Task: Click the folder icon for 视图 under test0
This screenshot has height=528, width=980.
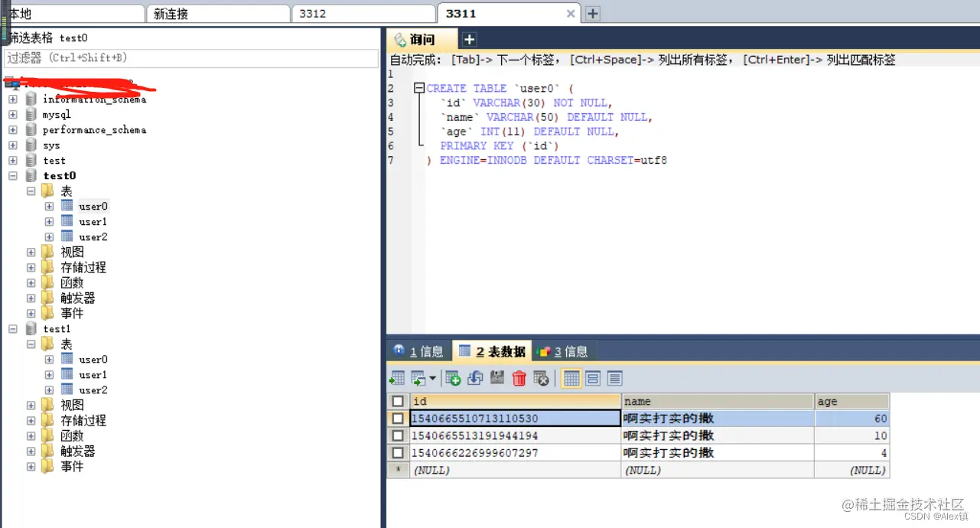Action: (x=47, y=252)
